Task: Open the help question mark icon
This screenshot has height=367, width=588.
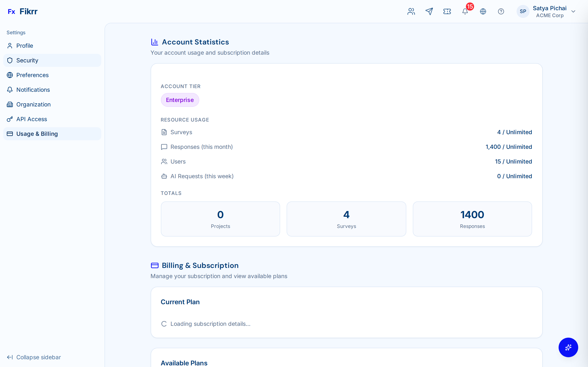Action: [501, 11]
